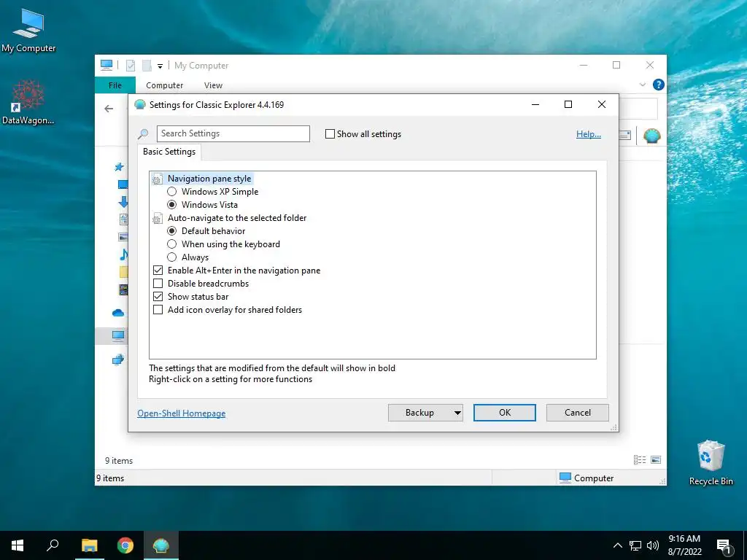The image size is (747, 560).
Task: Open taskbar search magnifier
Action: coord(53,545)
